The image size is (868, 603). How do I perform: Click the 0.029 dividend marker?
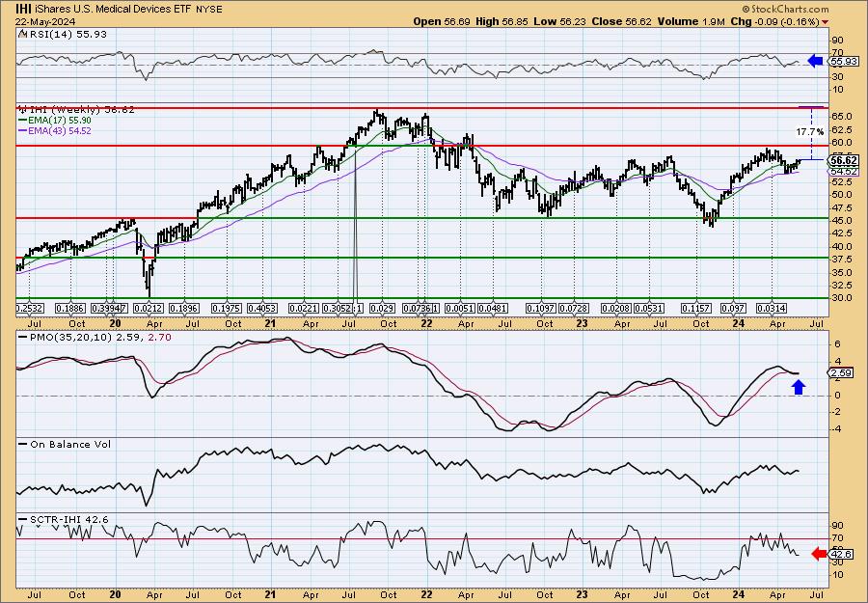(x=382, y=308)
